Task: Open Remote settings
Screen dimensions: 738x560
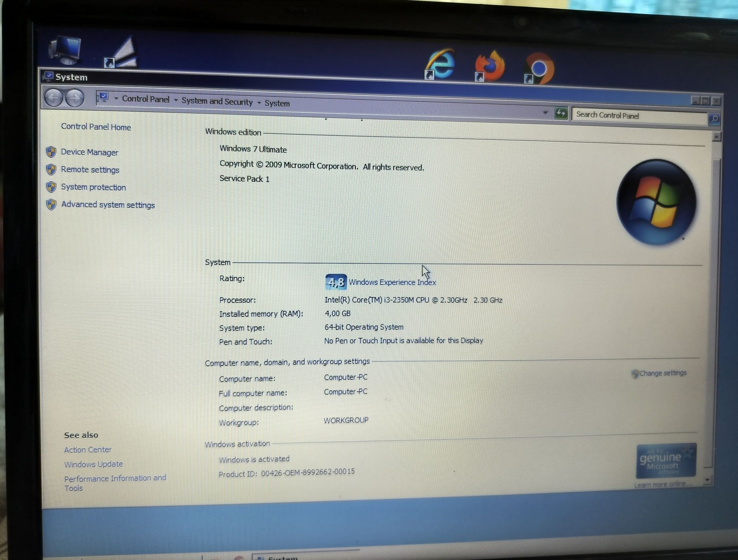Action: click(x=90, y=170)
